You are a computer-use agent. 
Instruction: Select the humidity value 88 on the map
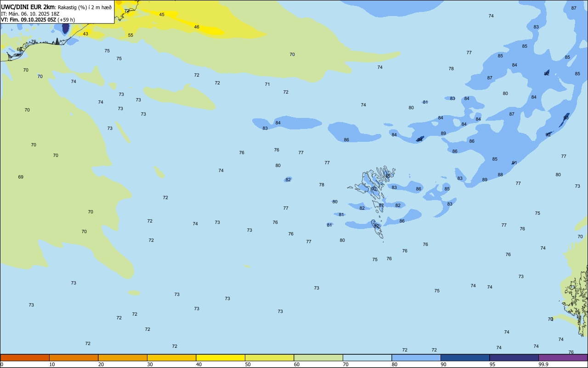[x=500, y=175]
